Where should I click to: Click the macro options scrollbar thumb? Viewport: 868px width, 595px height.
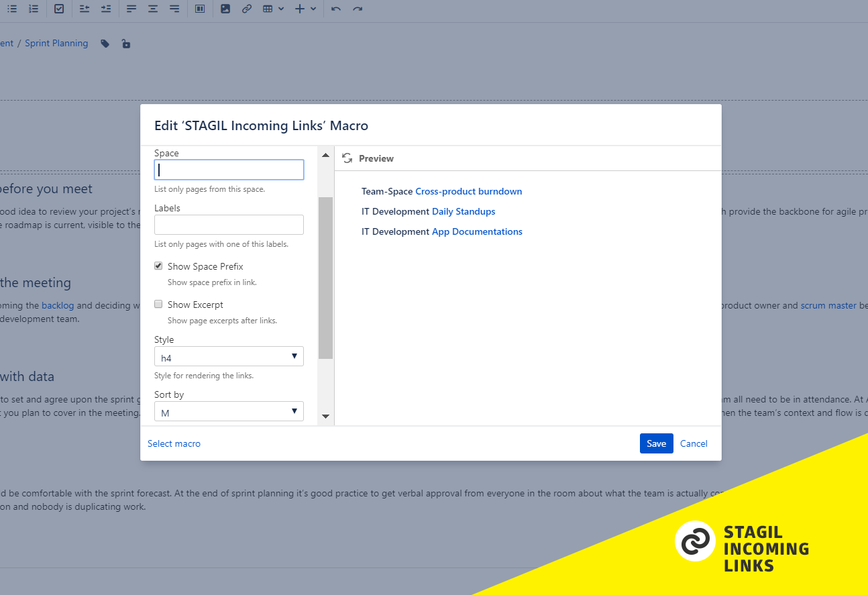[325, 278]
